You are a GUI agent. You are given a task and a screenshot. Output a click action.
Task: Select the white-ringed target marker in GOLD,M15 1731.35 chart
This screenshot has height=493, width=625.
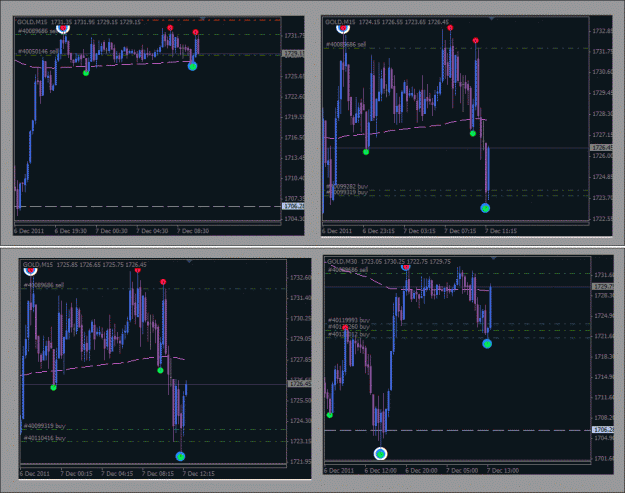click(x=63, y=28)
